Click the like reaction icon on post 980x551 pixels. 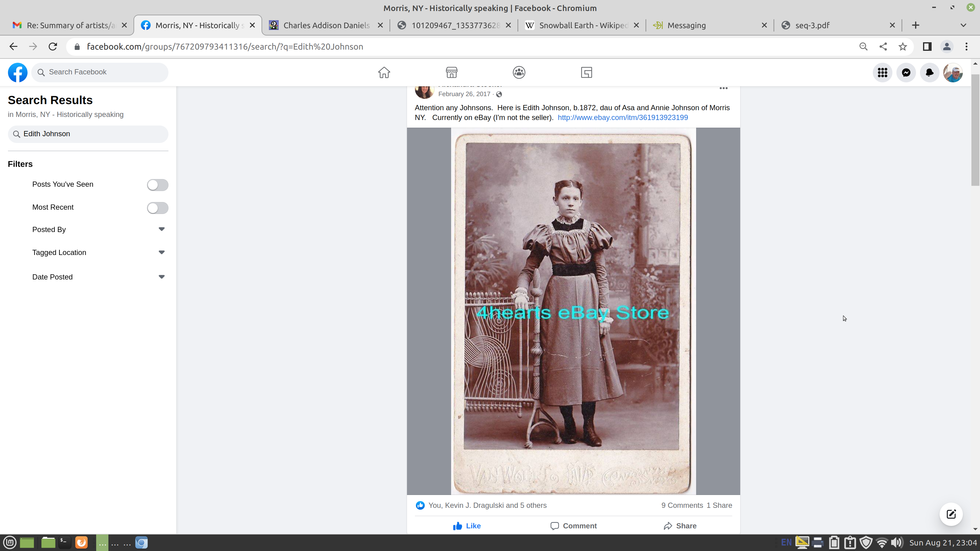click(x=420, y=505)
